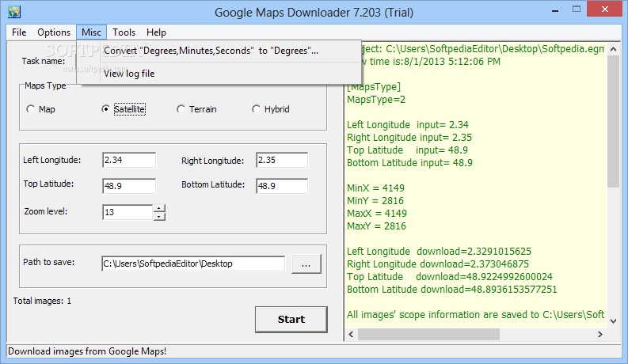Click 'Left Longitude download=2.3291015625' line

(439, 252)
